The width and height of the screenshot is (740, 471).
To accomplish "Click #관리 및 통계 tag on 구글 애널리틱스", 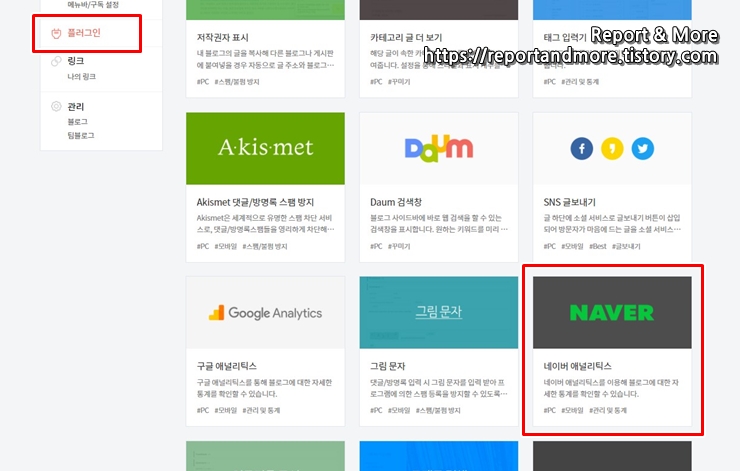I will pos(261,411).
